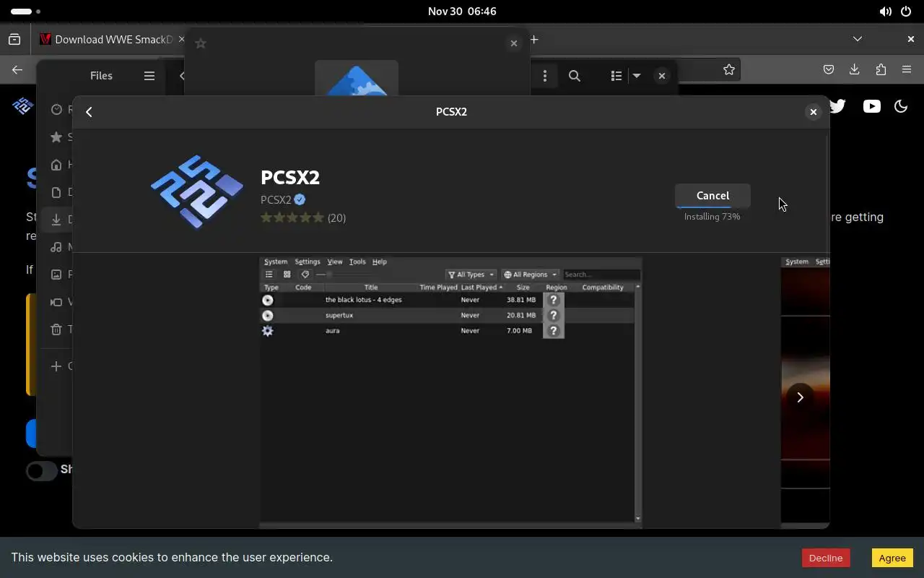Open YouTube link on website
Viewport: 924px width, 578px height.
[x=872, y=106]
